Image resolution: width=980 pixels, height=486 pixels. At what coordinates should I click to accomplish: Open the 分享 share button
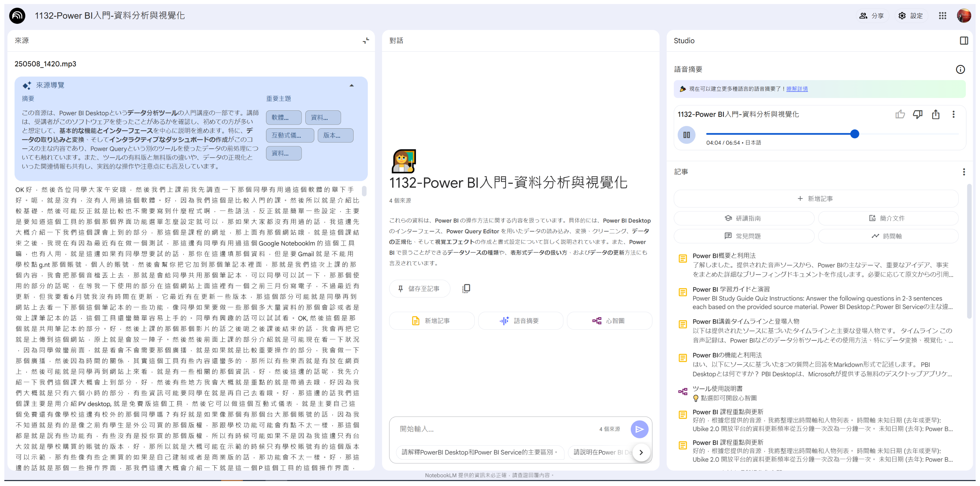(x=872, y=15)
